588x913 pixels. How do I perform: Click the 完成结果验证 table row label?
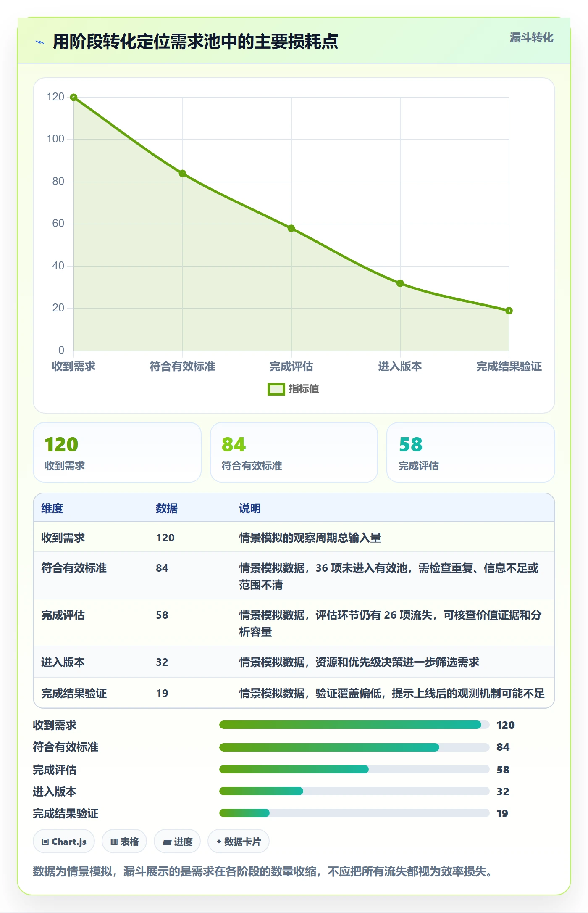pyautogui.click(x=74, y=693)
